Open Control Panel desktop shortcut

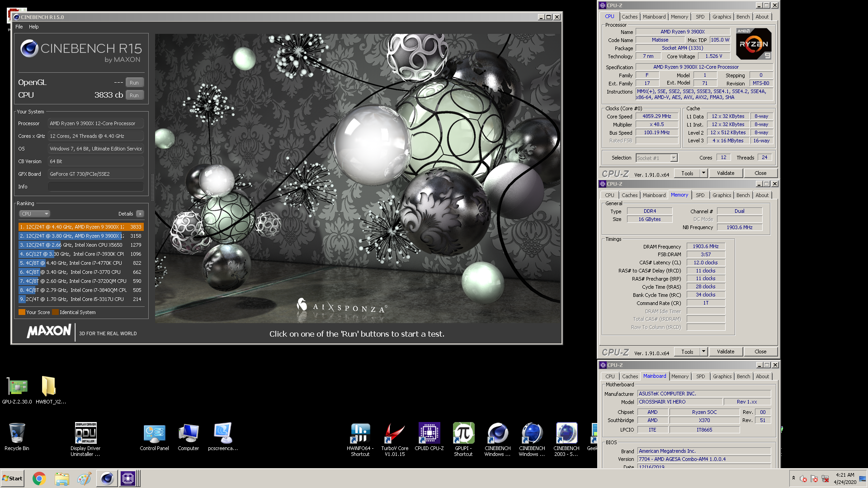[x=154, y=436]
